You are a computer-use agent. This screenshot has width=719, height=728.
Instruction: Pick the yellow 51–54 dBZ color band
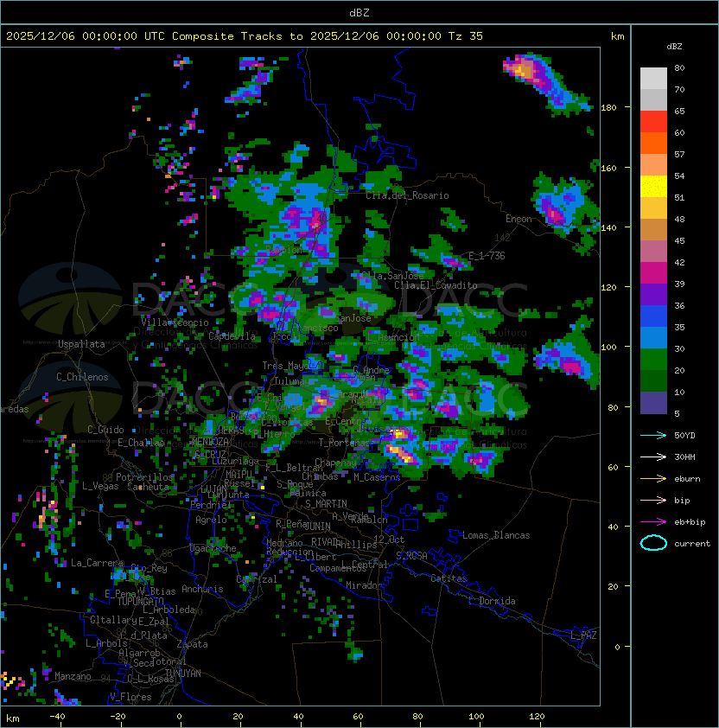(653, 187)
